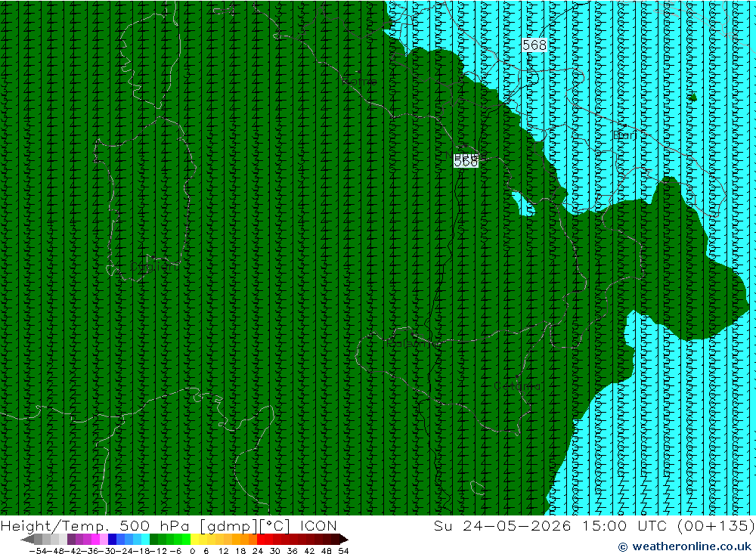
Task: Click the Palermo city label
Action: coord(414,343)
